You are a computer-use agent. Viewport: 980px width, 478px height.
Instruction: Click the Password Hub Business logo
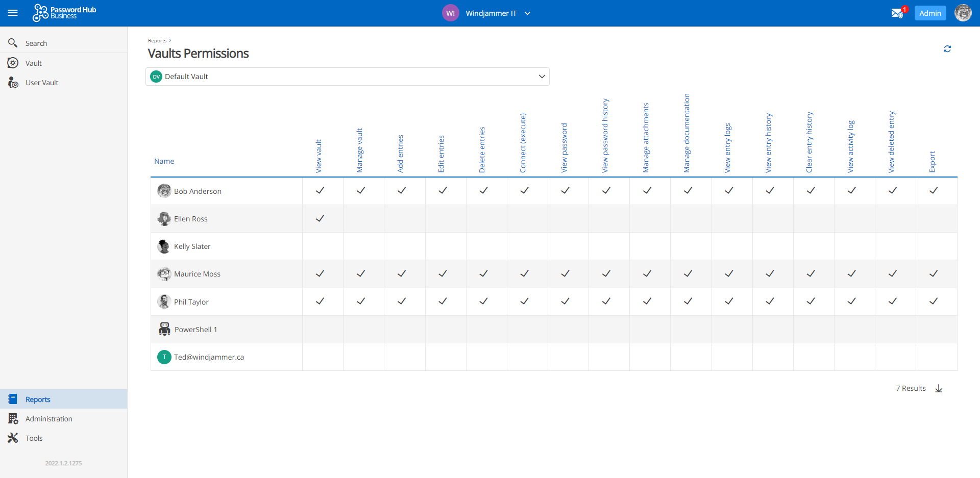65,13
